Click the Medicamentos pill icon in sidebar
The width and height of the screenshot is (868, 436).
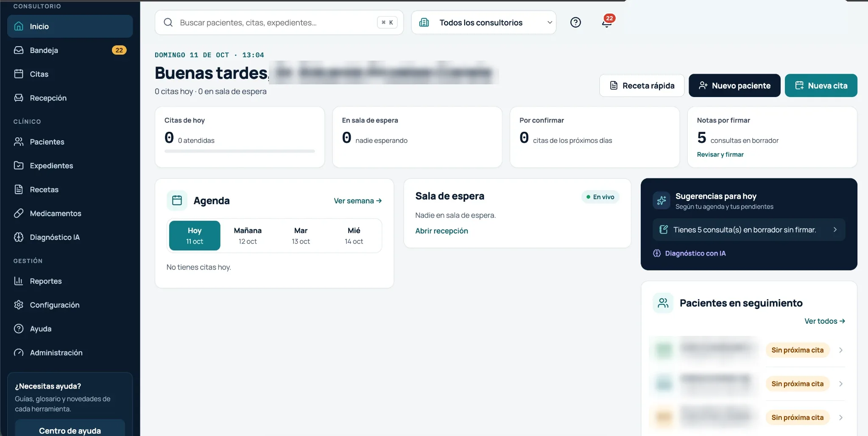19,213
